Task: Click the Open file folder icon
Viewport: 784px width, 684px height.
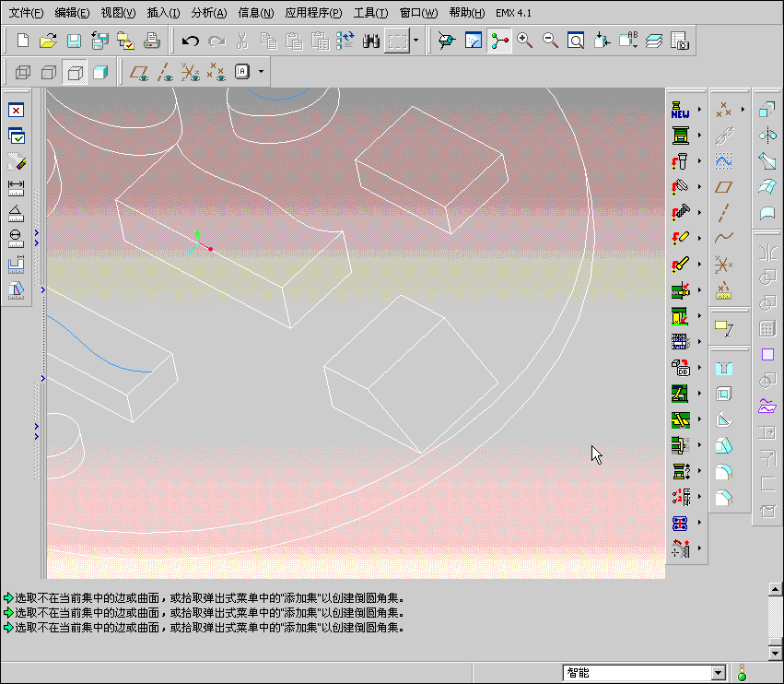Action: tap(49, 41)
